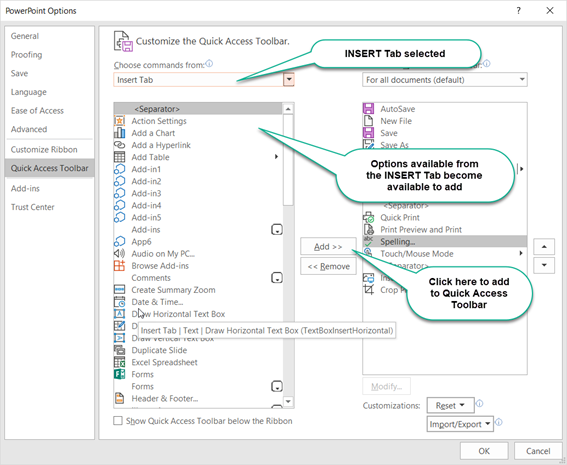Click the Add >> button
Screen dimensions: 567x465
[328, 247]
